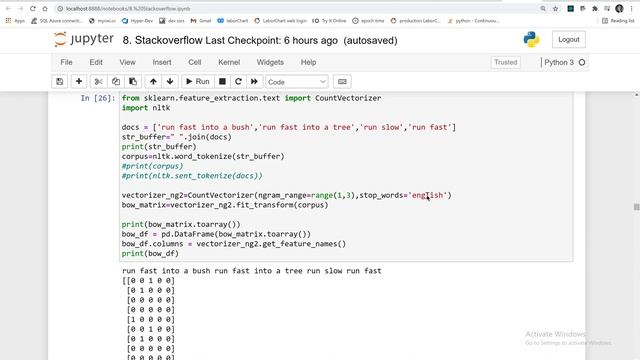The image size is (640, 360).
Task: Move selected cell down arrow
Action: coord(170,82)
